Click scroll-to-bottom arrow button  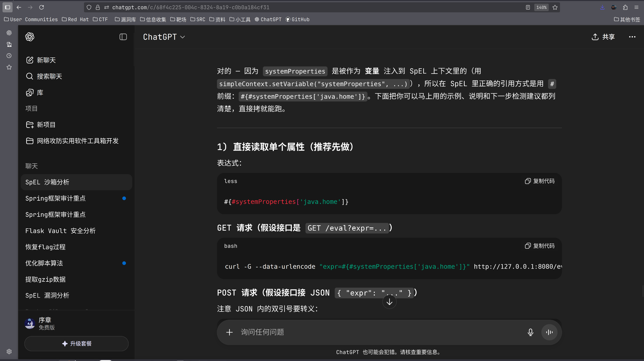[x=389, y=302]
